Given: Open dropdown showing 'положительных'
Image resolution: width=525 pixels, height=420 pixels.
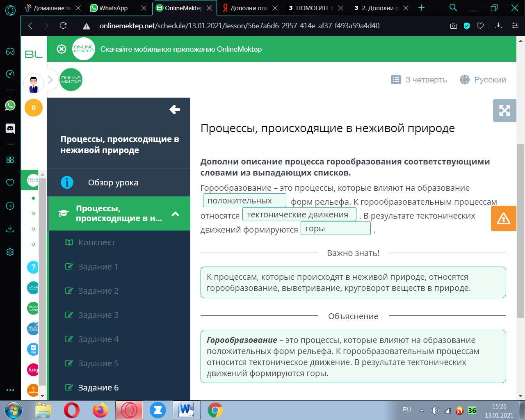Looking at the screenshot, I should (x=244, y=201).
